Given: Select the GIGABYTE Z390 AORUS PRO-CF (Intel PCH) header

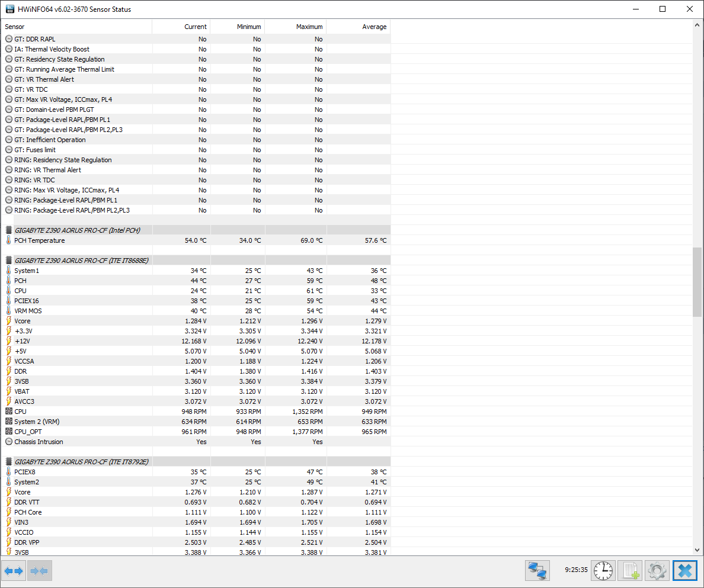Looking at the screenshot, I should (x=196, y=230).
